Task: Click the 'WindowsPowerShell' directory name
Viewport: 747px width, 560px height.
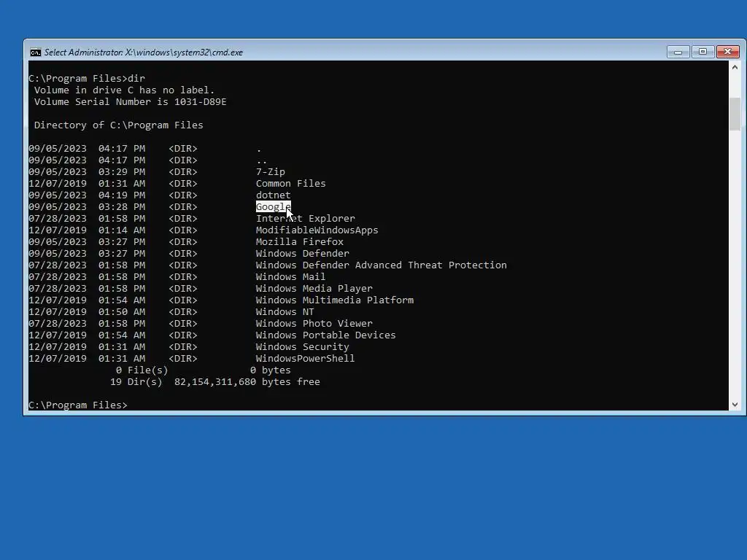Action: pyautogui.click(x=306, y=359)
